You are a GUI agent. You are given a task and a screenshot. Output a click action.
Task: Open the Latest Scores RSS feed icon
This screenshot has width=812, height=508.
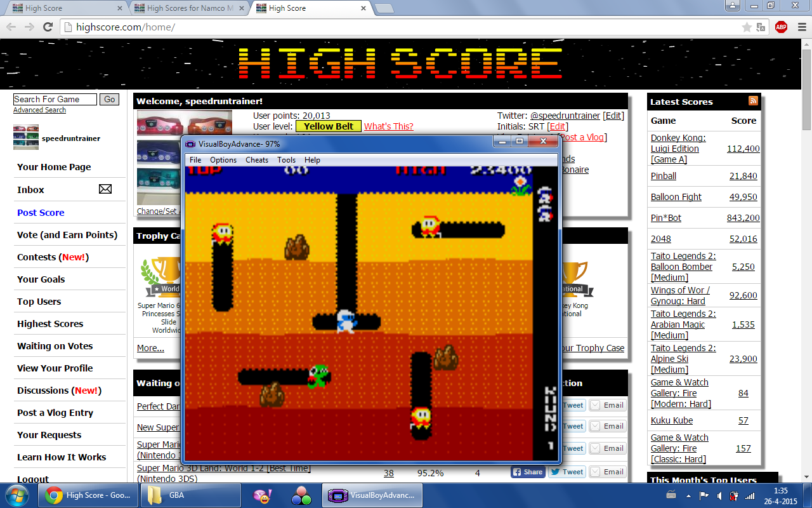tap(753, 101)
